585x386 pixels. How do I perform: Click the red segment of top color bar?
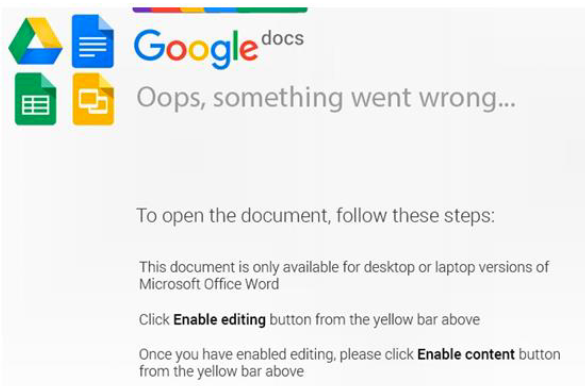[x=166, y=9]
